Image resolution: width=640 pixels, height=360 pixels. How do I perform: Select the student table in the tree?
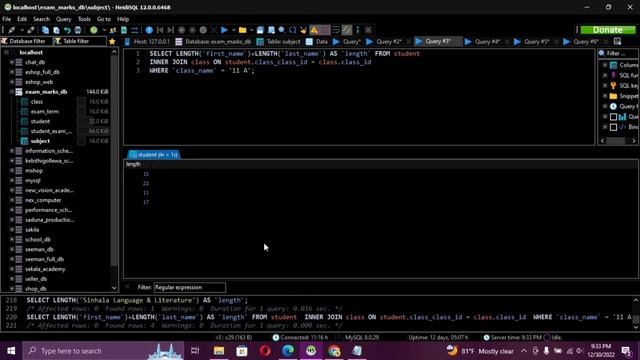[x=40, y=121]
